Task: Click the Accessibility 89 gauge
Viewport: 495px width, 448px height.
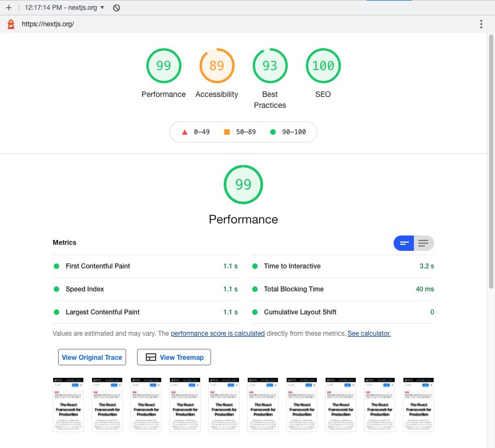Action: [x=217, y=66]
